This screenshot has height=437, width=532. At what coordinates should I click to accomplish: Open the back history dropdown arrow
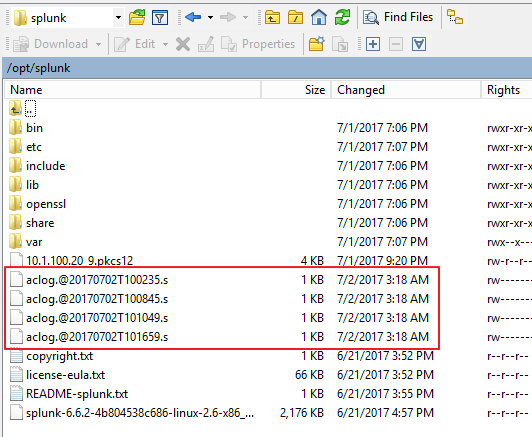[210, 17]
